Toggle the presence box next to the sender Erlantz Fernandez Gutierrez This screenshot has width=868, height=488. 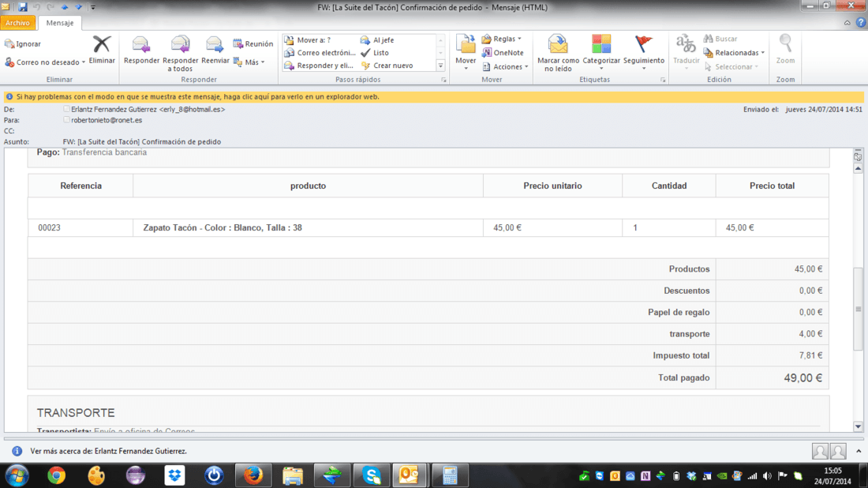[x=66, y=109]
